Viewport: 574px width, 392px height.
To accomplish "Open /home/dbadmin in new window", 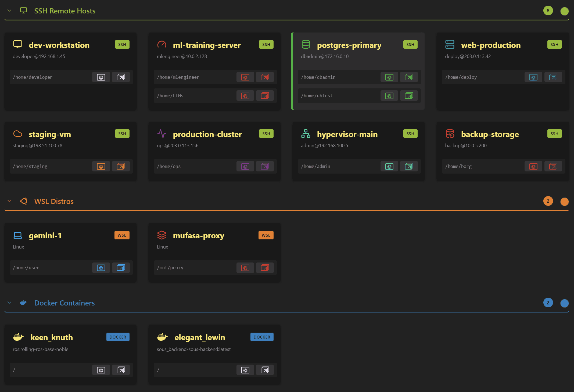I will click(x=409, y=77).
